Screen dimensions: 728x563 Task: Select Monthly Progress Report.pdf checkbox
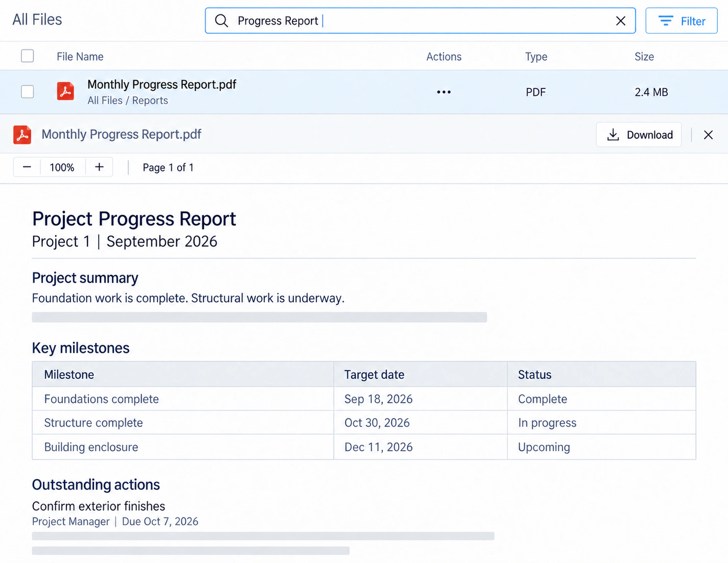coord(28,92)
